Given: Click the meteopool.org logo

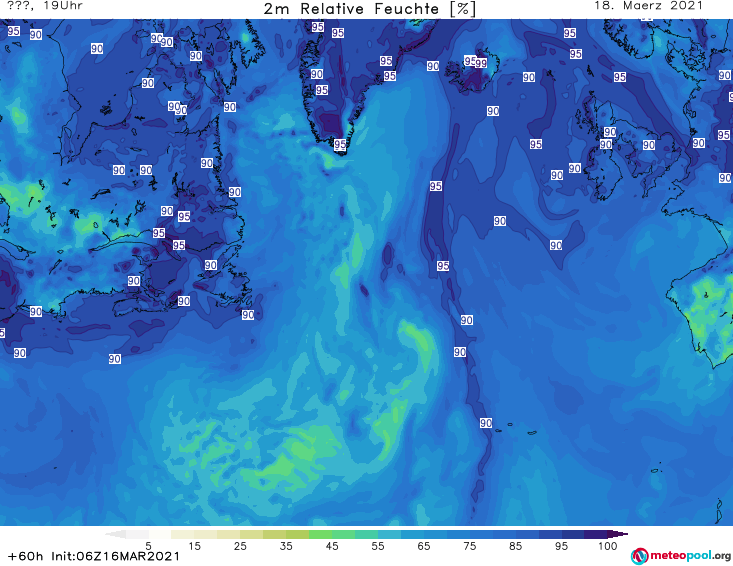Looking at the screenshot, I should [681, 556].
